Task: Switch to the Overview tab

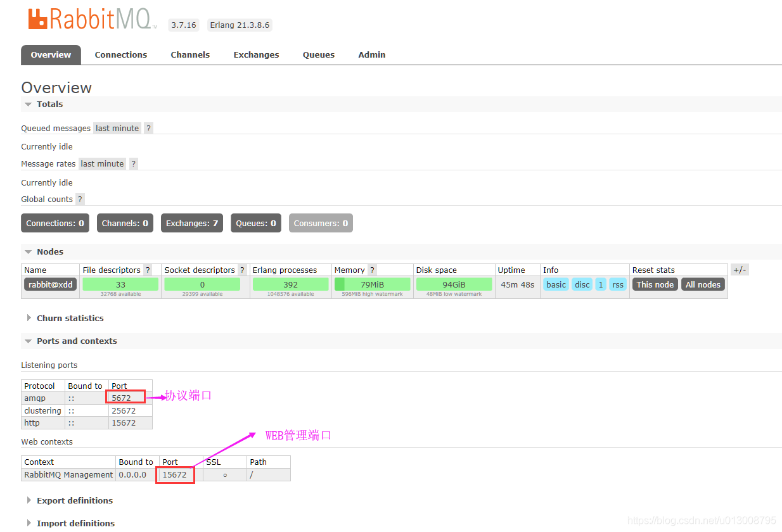Action: click(x=51, y=55)
